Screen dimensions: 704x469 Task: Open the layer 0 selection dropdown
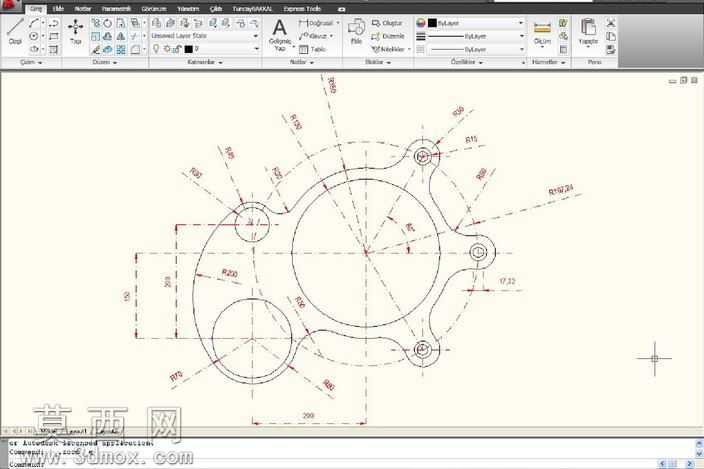[257, 48]
